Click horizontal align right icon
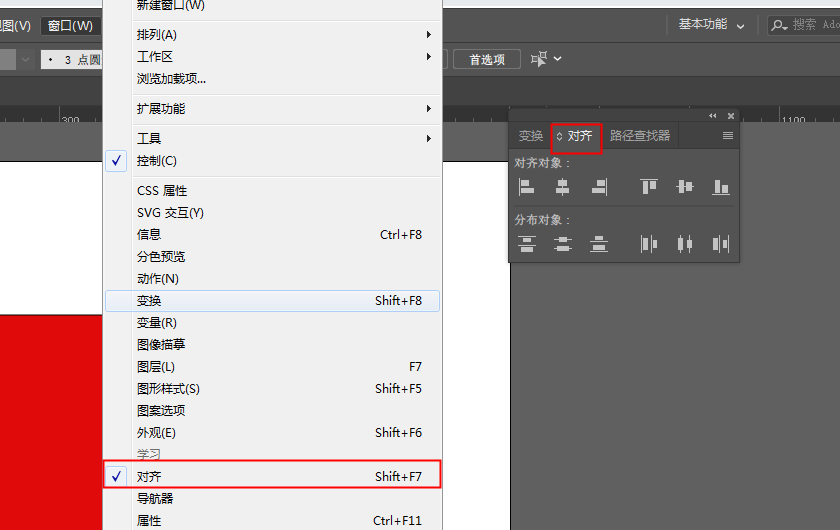Screen dimensions: 840x530 point(599,187)
